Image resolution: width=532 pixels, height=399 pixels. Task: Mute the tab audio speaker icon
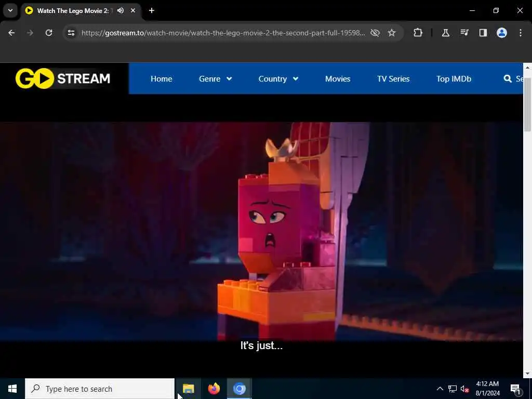coord(121,10)
